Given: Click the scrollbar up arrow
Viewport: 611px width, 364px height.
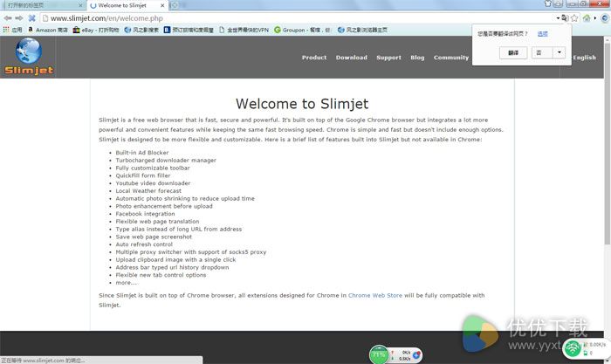Looking at the screenshot, I should pyautogui.click(x=608, y=39).
